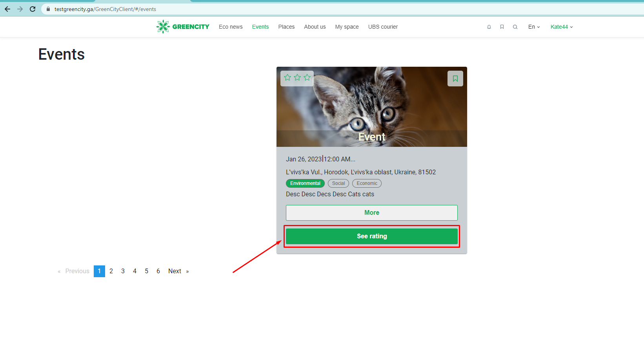Expand the En language dropdown

tap(534, 27)
